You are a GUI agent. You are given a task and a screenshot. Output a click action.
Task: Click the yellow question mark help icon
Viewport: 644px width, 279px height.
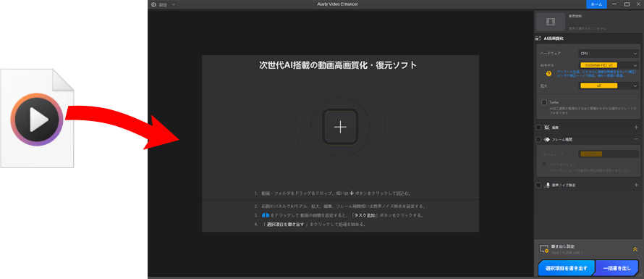point(548,74)
